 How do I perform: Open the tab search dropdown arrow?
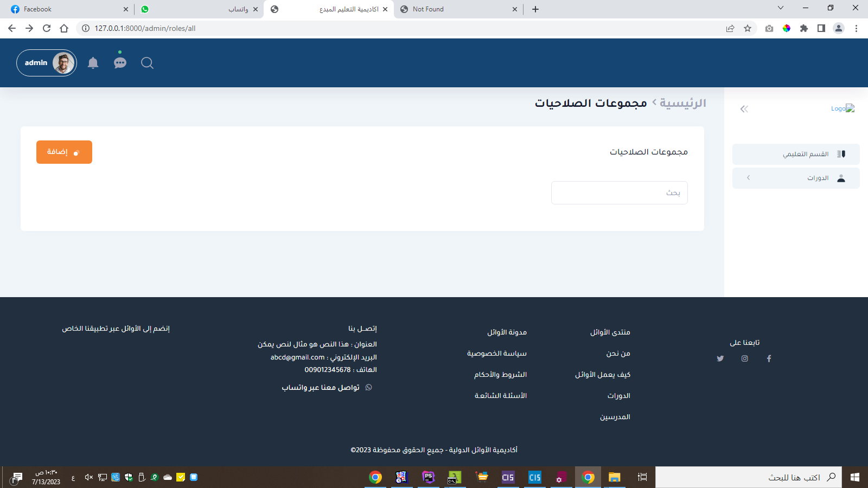pyautogui.click(x=781, y=8)
